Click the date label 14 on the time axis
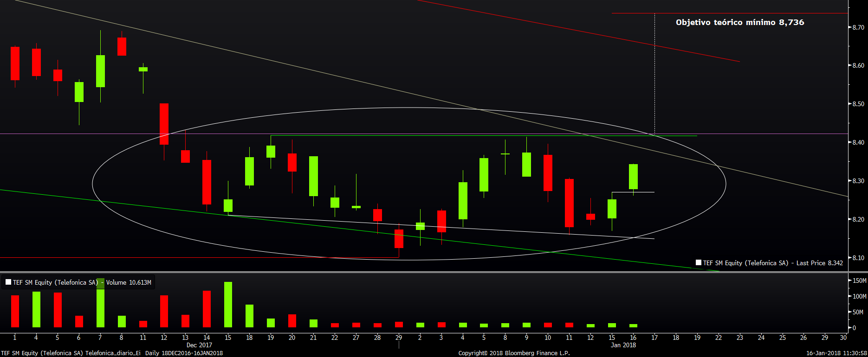The width and height of the screenshot is (868, 357). (207, 338)
